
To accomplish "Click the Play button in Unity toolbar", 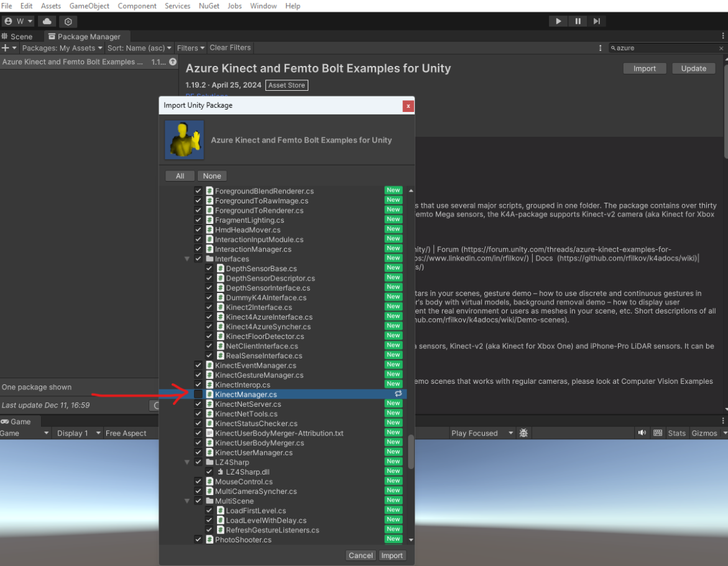I will [x=558, y=21].
